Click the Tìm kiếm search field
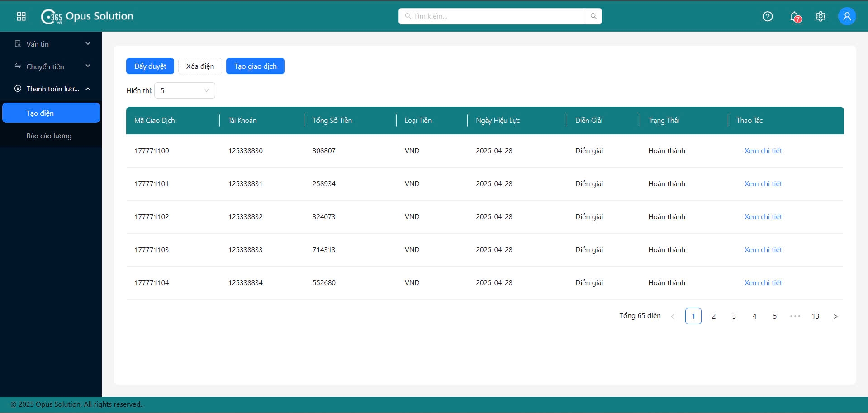This screenshot has width=868, height=413. tap(493, 16)
